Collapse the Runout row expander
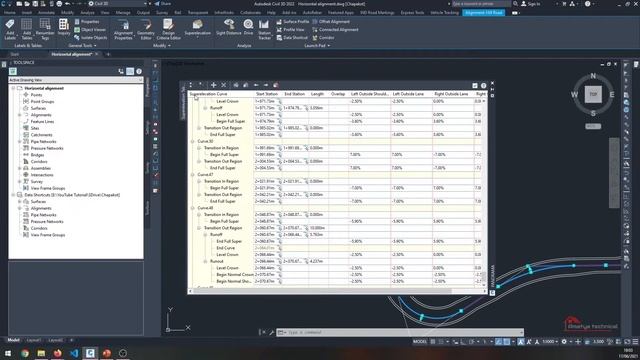The height and width of the screenshot is (360, 640). pos(205,261)
